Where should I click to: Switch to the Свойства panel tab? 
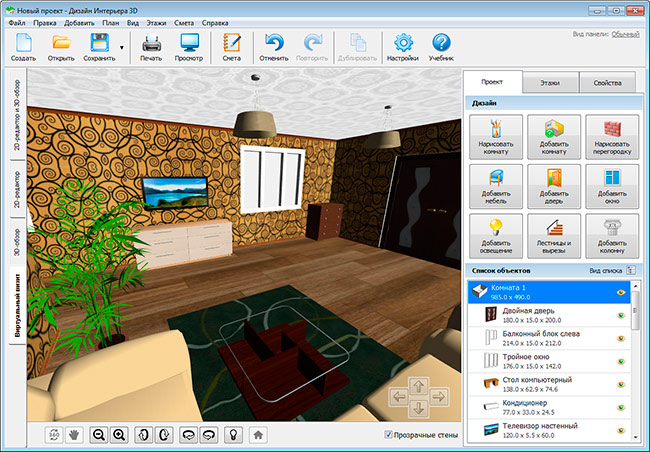click(x=607, y=83)
